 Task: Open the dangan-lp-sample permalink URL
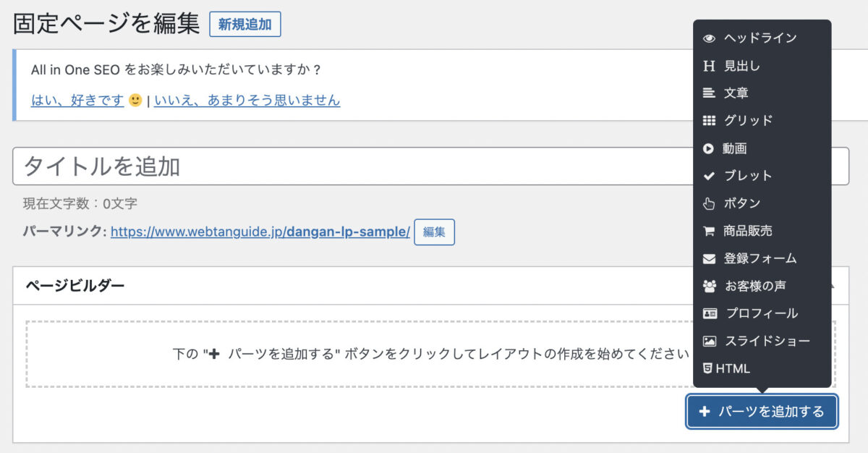260,232
